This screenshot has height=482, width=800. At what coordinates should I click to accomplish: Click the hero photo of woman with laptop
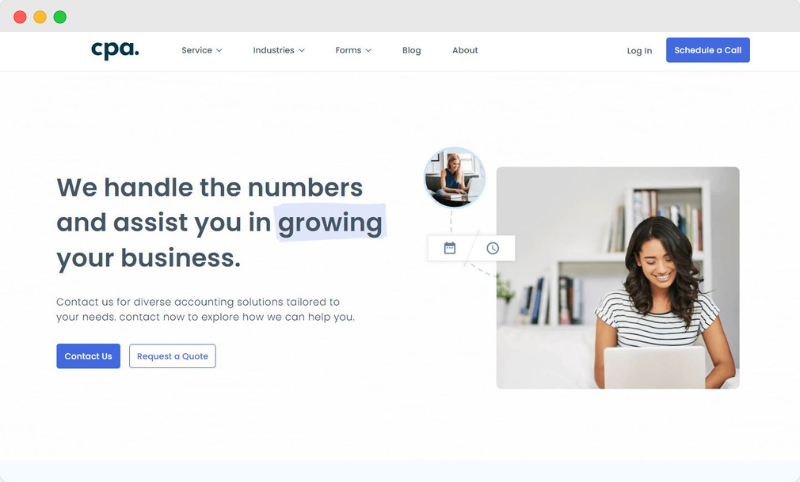(x=617, y=277)
